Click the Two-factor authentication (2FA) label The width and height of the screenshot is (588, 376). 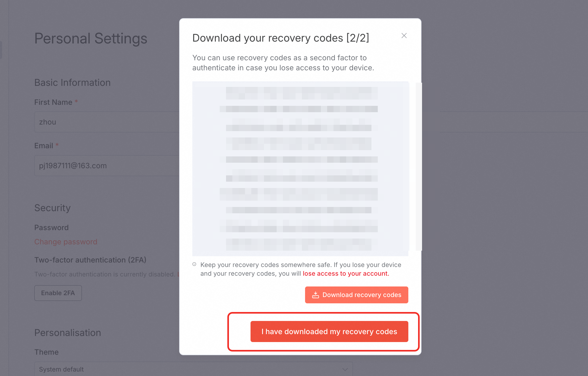(x=90, y=260)
